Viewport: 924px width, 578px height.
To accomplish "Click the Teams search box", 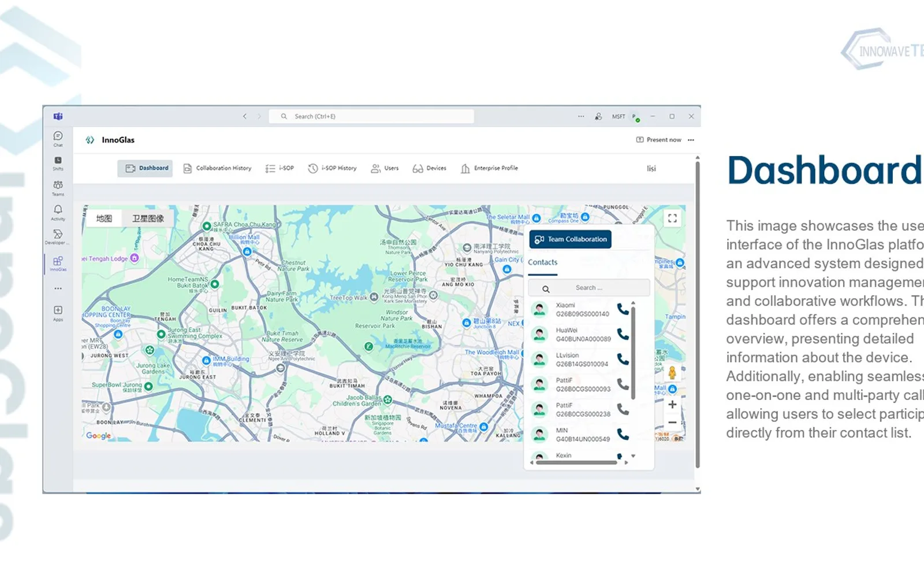I will point(372,116).
